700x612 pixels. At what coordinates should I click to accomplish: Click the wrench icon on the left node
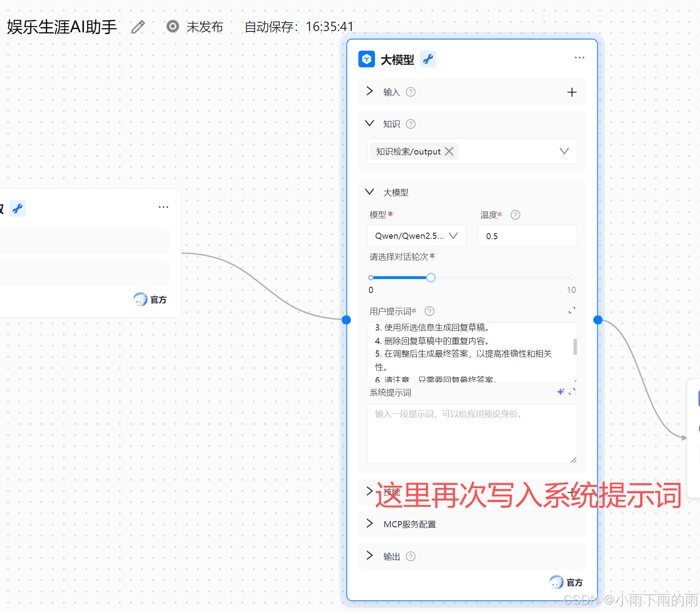pos(17,209)
